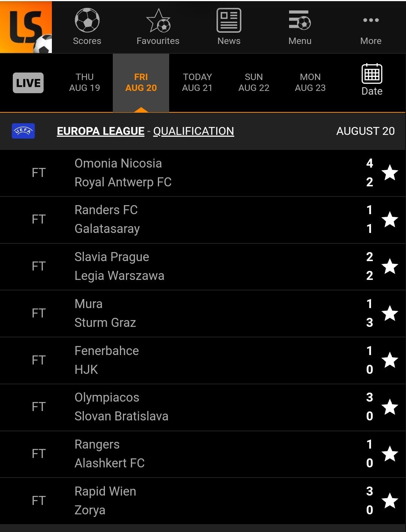Viewport: 406px width, 532px height.
Task: View Olympiacos vs Slovan Bratislava match details
Action: pyautogui.click(x=203, y=407)
